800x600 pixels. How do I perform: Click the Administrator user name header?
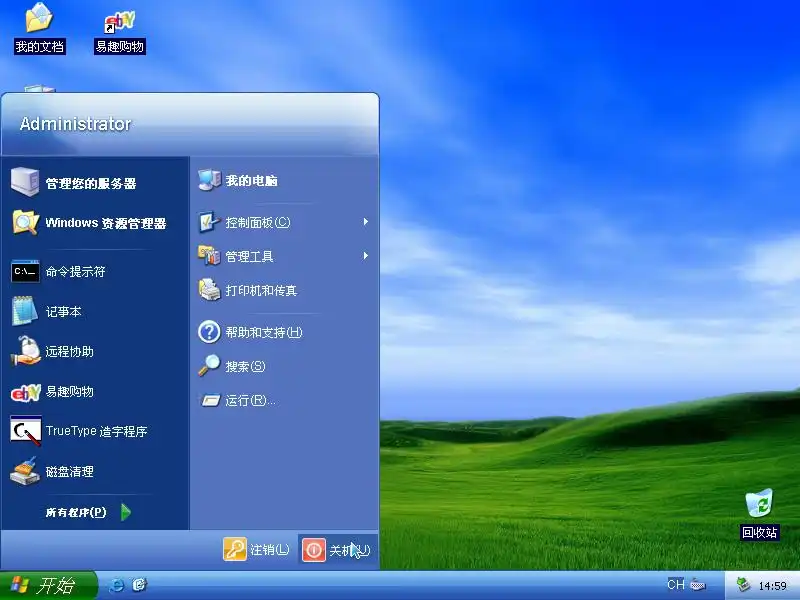click(x=75, y=123)
